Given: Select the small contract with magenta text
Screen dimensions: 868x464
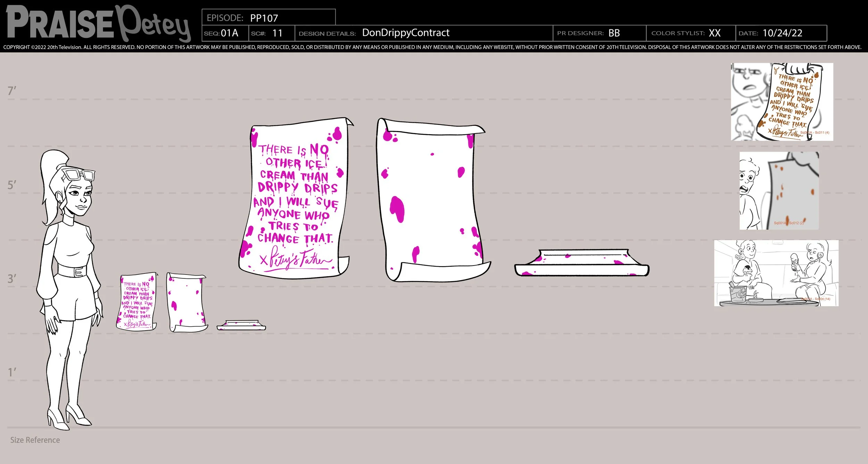Looking at the screenshot, I should pos(137,302).
